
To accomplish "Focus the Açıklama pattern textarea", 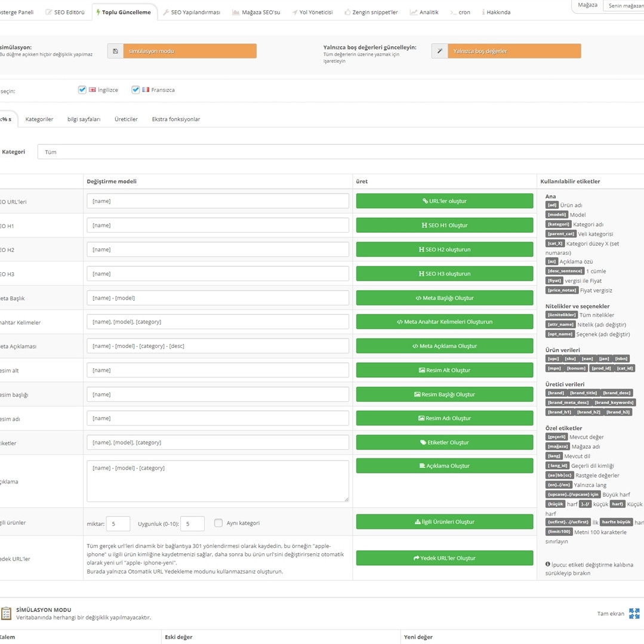I will 218,481.
